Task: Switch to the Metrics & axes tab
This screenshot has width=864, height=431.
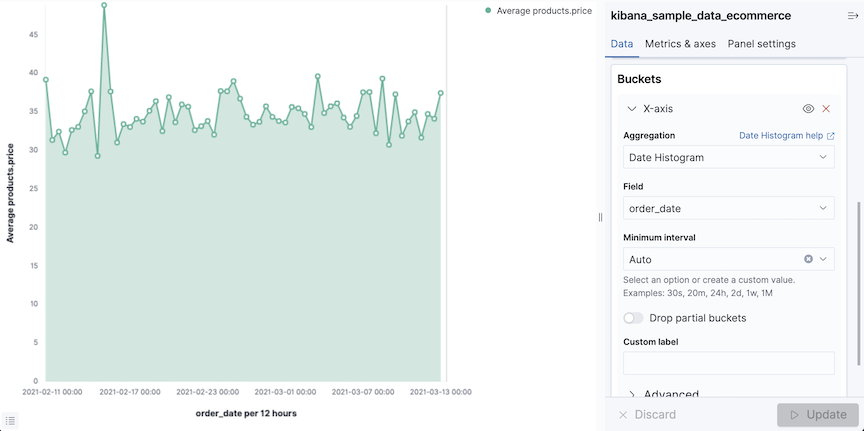Action: tap(680, 44)
